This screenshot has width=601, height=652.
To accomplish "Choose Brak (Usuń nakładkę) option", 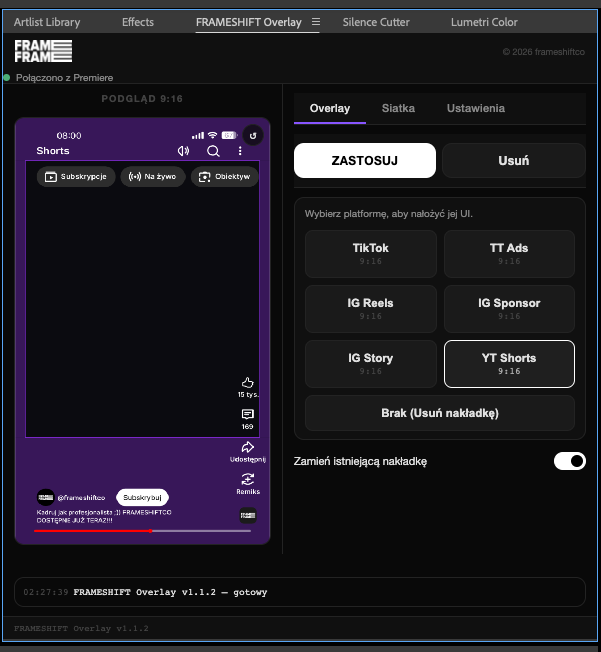I will pos(440,413).
